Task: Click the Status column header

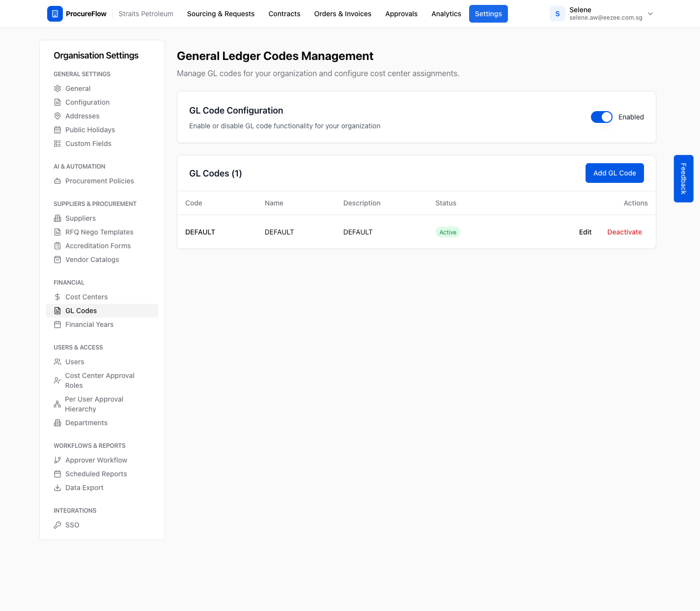Action: click(x=446, y=203)
